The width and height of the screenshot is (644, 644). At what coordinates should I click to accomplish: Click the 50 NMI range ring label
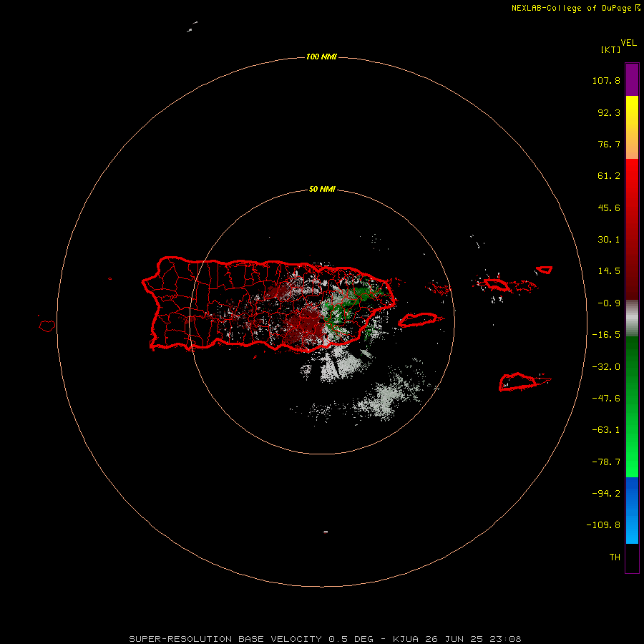pos(322,190)
